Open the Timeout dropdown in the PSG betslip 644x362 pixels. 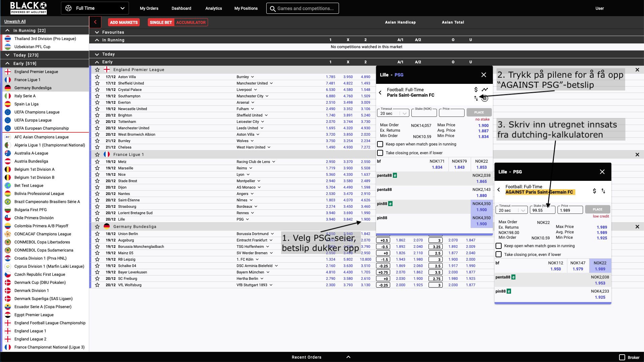[393, 113]
